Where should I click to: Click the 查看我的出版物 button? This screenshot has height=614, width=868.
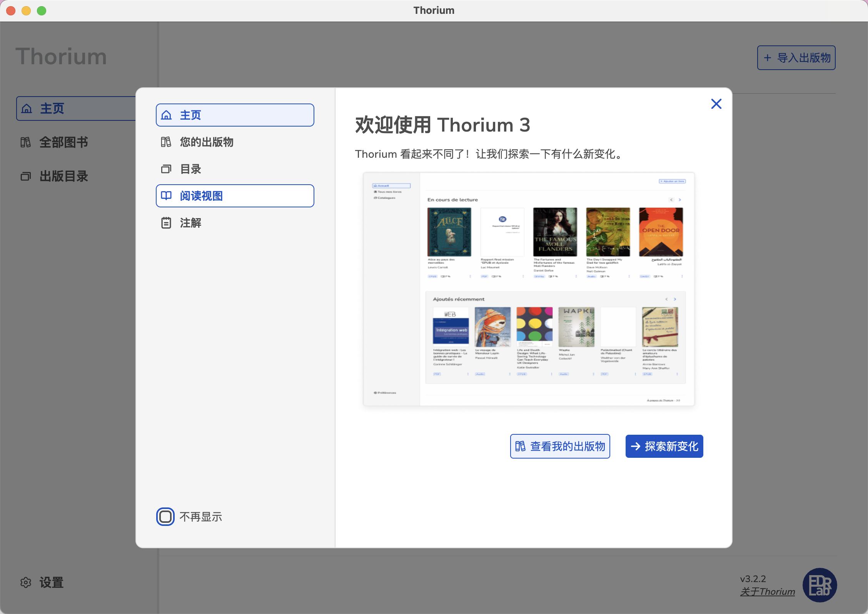[560, 446]
